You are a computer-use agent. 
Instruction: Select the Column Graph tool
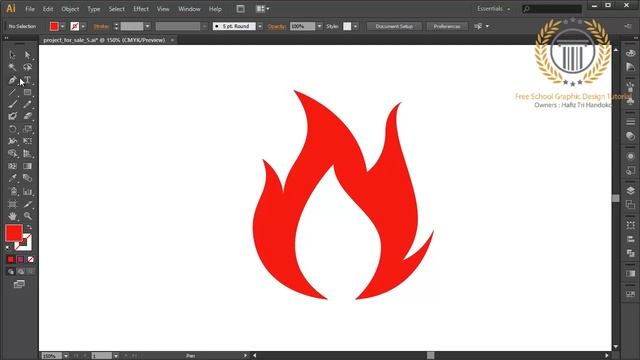[x=27, y=191]
